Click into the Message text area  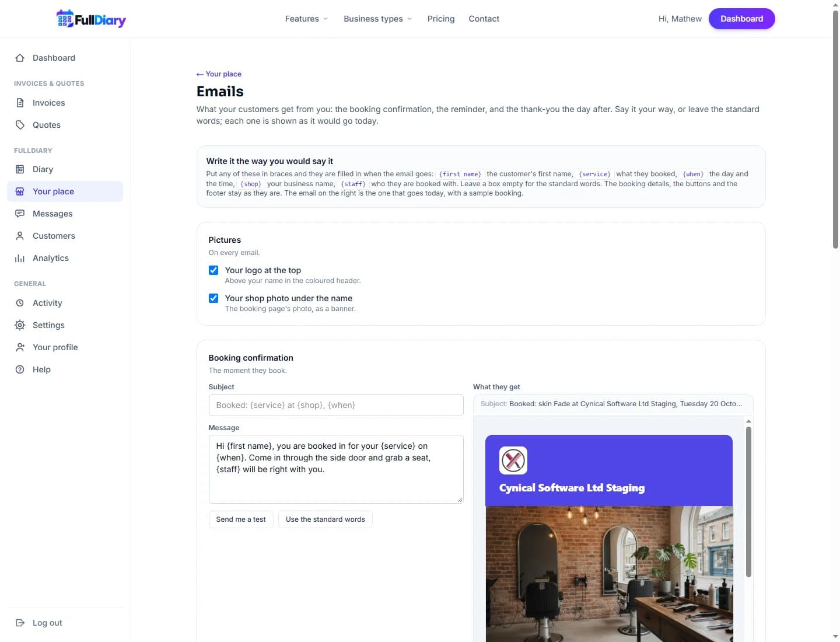click(x=336, y=469)
